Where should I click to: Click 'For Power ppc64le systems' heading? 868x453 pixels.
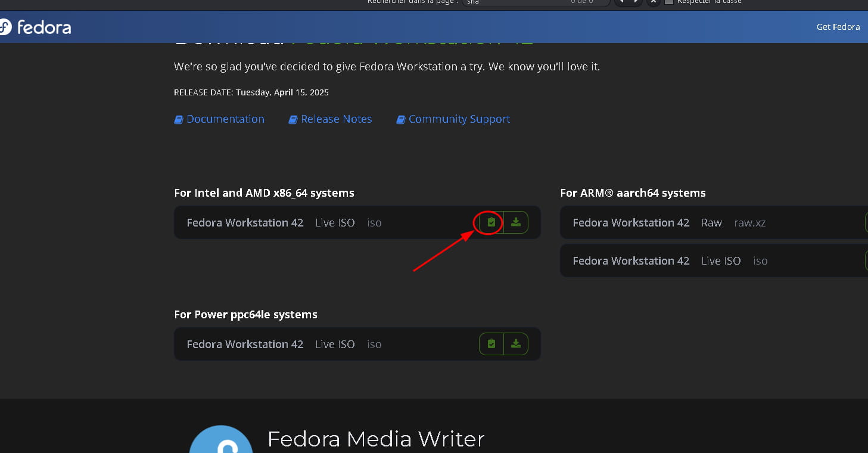pos(245,315)
